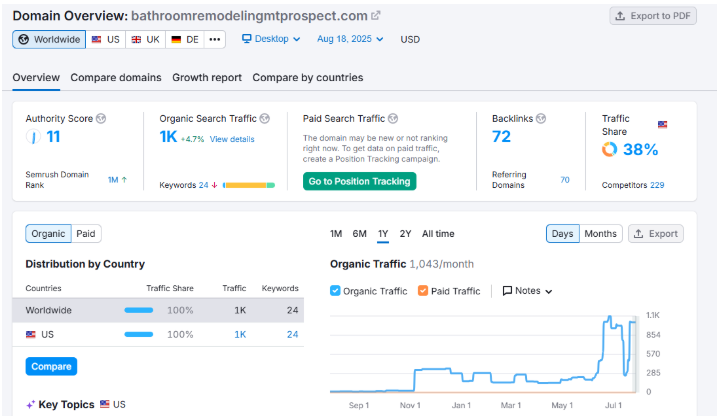
Task: Toggle the Organic Traffic checkbox
Action: click(336, 291)
